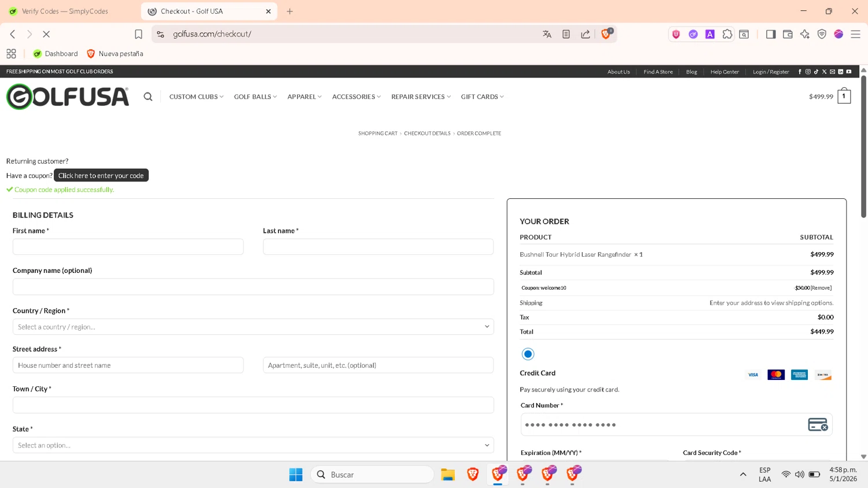The width and height of the screenshot is (868, 488).
Task: Open File Explorer from taskbar
Action: pyautogui.click(x=448, y=475)
